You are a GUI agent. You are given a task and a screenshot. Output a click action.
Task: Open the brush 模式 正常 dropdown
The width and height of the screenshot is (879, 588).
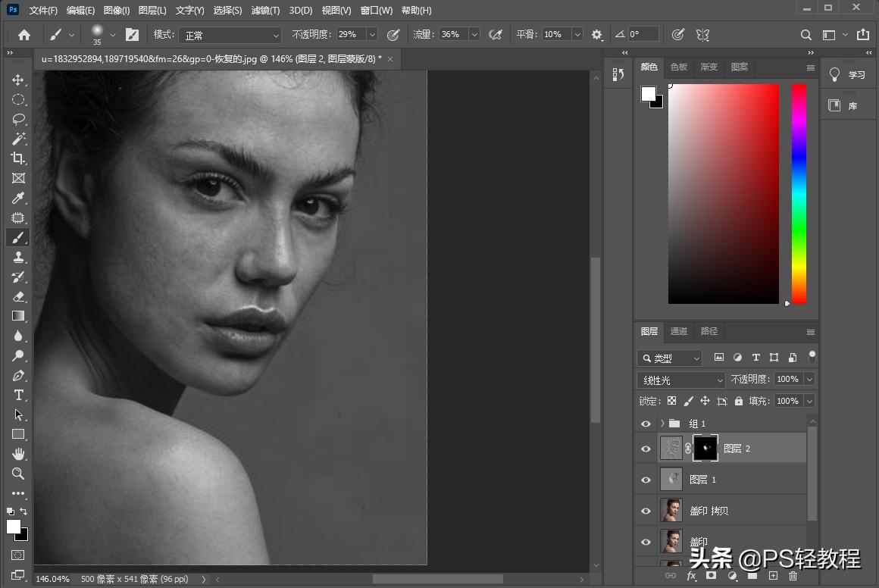click(230, 35)
